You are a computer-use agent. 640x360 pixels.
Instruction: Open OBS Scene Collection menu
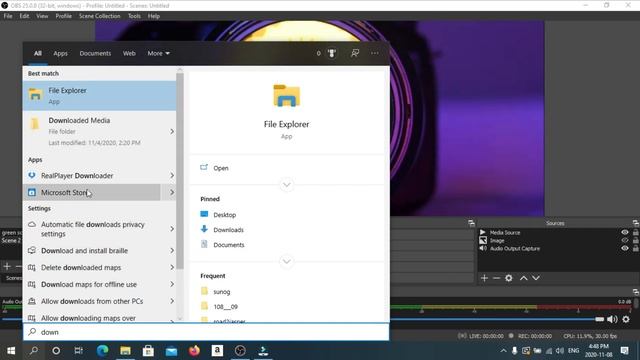(x=100, y=16)
